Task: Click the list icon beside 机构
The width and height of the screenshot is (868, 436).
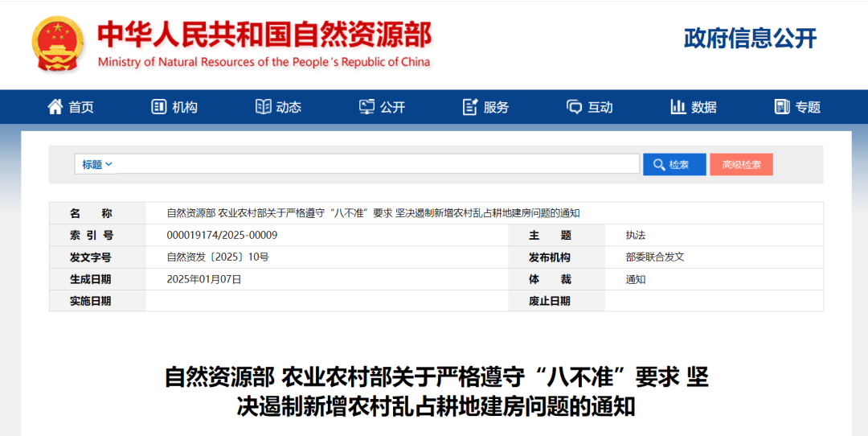Action: coord(159,107)
